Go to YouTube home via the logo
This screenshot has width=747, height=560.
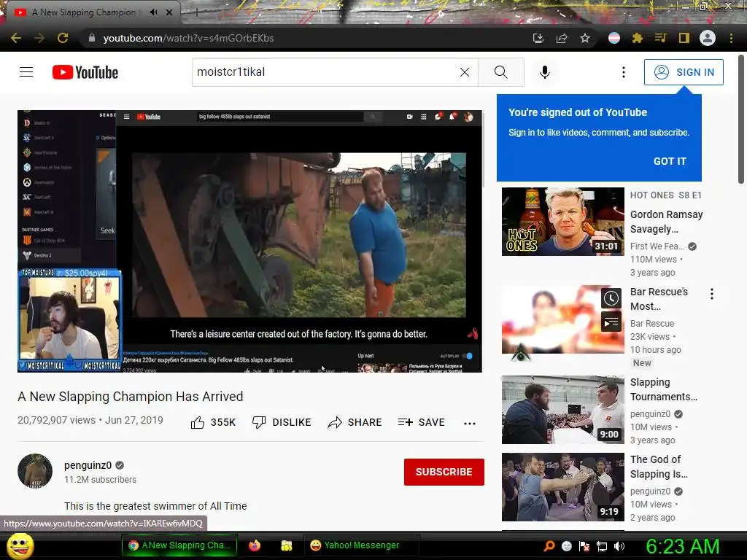85,72
